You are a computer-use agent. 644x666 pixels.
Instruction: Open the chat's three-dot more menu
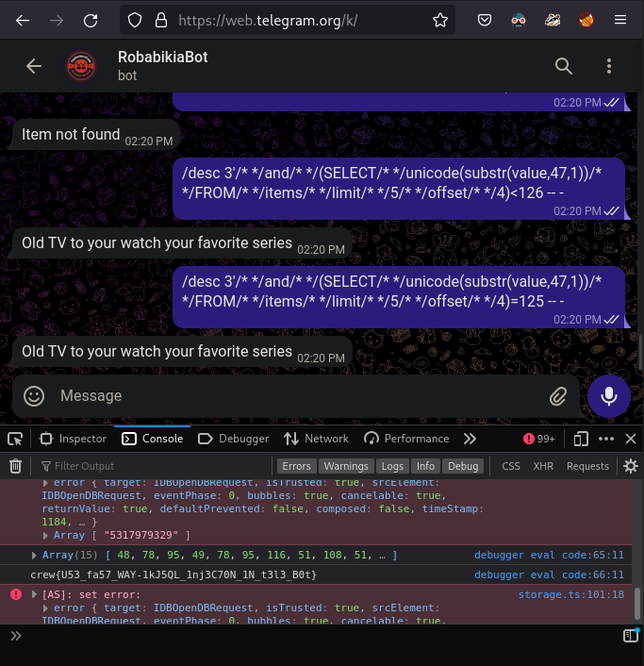[x=609, y=66]
